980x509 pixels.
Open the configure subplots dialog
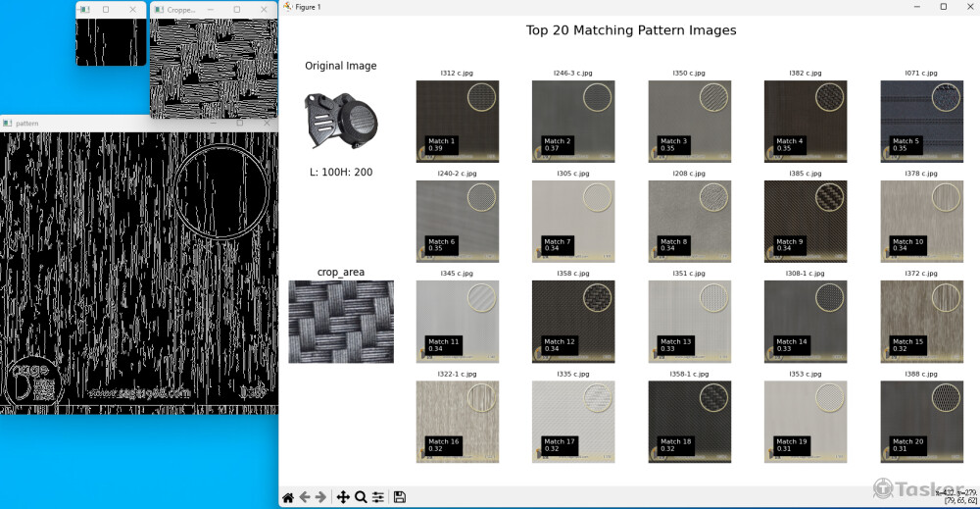pos(377,497)
